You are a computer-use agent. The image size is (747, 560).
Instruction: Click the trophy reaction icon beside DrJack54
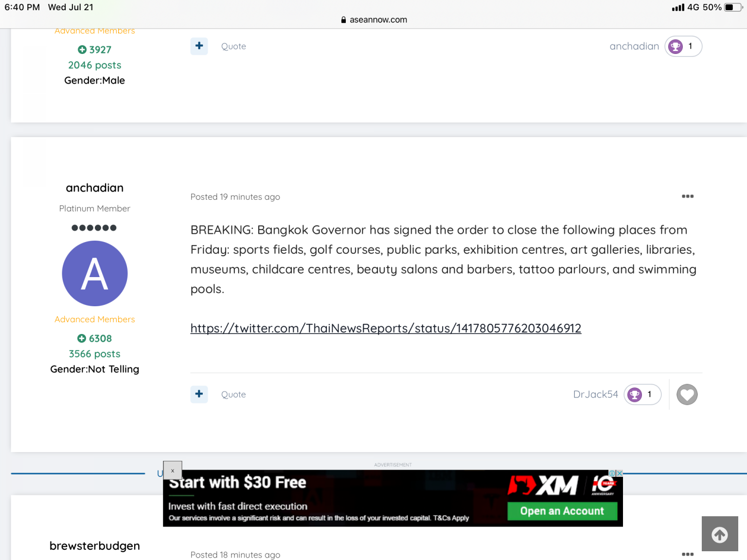635,394
